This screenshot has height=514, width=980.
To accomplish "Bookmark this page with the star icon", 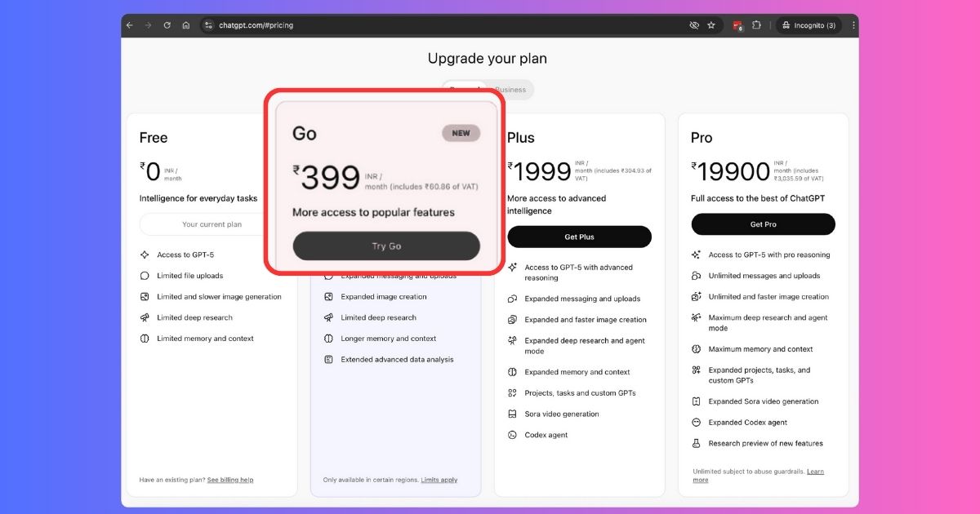I will (x=711, y=25).
